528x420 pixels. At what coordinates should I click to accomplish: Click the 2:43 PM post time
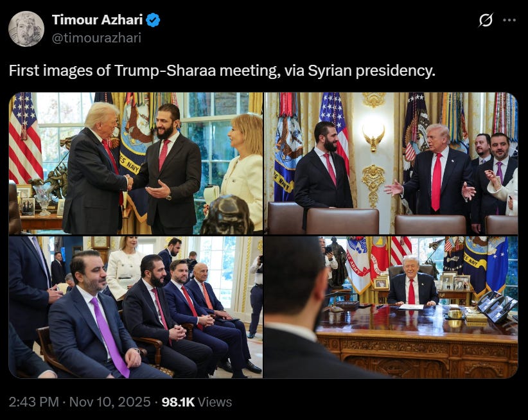33,402
